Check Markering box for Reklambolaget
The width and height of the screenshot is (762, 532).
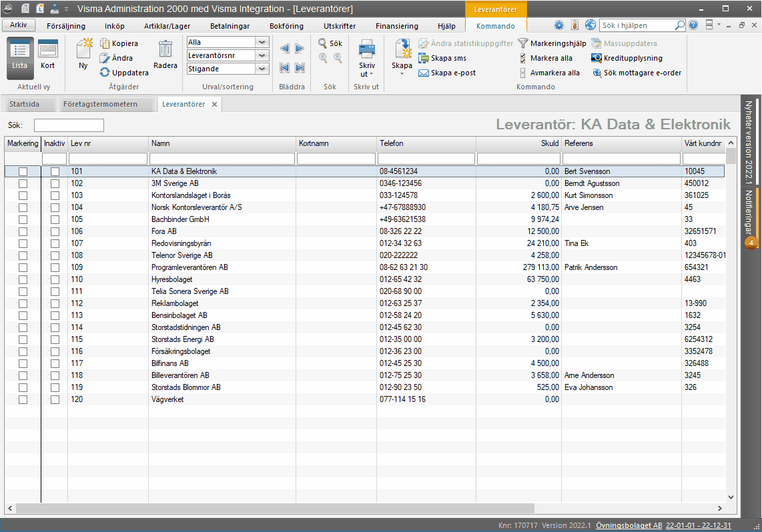tap(23, 303)
